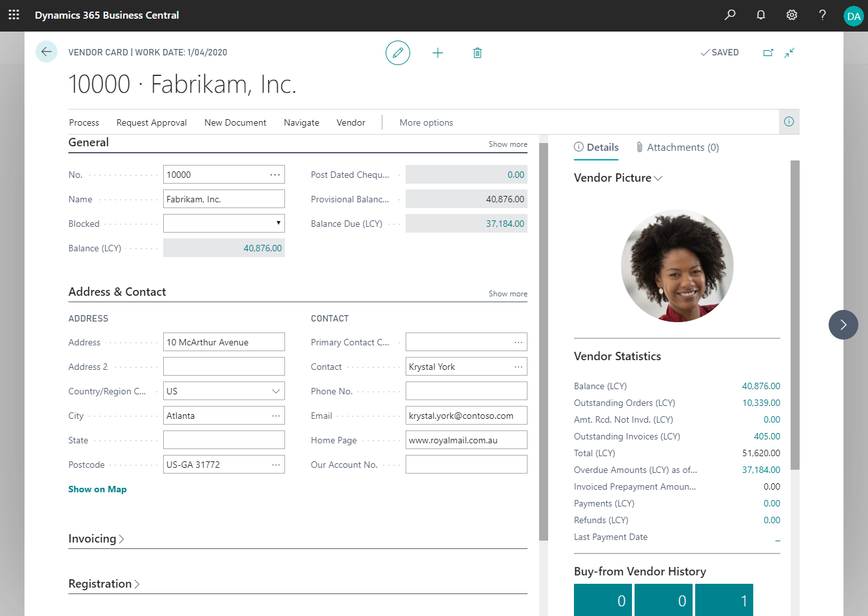Open page in new window icon
Screen dimensions: 868x616
(768, 53)
